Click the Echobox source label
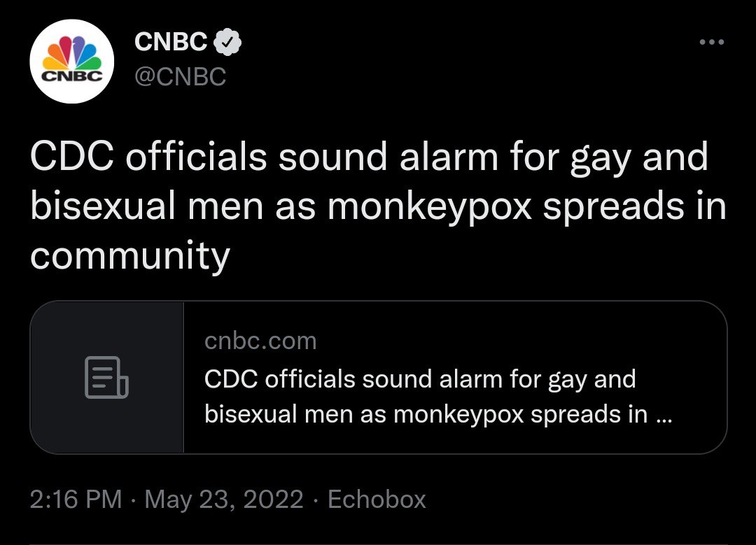Viewport: 756px width, 545px height. 377,500
